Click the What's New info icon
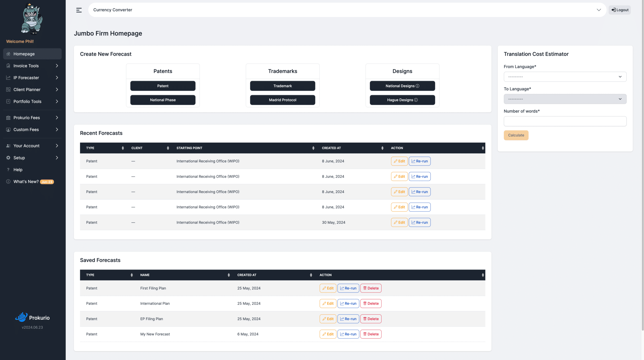Image resolution: width=644 pixels, height=360 pixels. 8,181
